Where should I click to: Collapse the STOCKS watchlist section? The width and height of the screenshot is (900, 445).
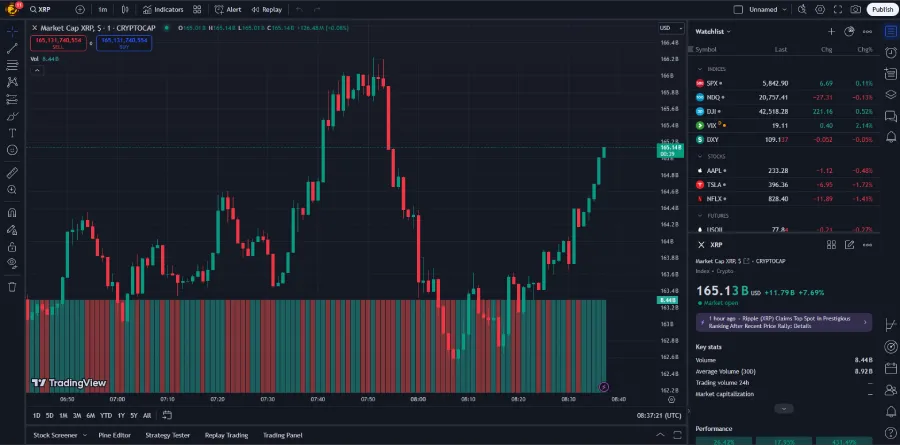point(700,156)
